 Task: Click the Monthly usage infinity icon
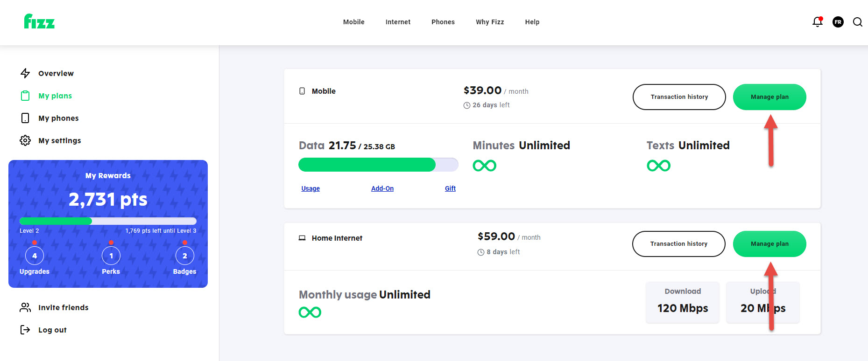click(310, 312)
